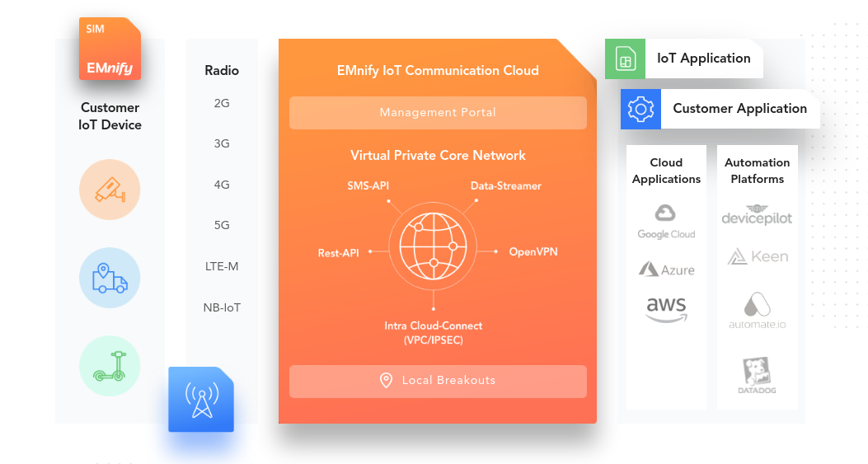Click the green IoT Application SIM icon
This screenshot has height=464, width=868.
point(625,59)
